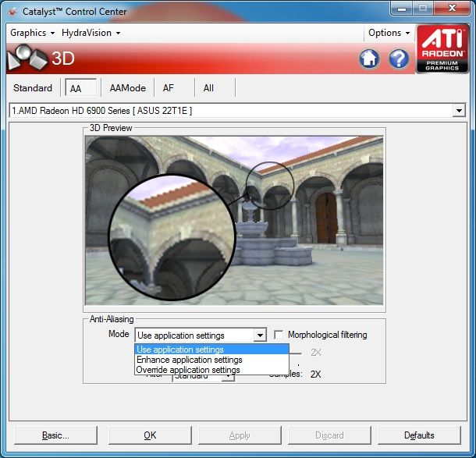Image resolution: width=476 pixels, height=458 pixels.
Task: Collapse the Anti-Aliasing Mode combo box
Action: tap(259, 336)
